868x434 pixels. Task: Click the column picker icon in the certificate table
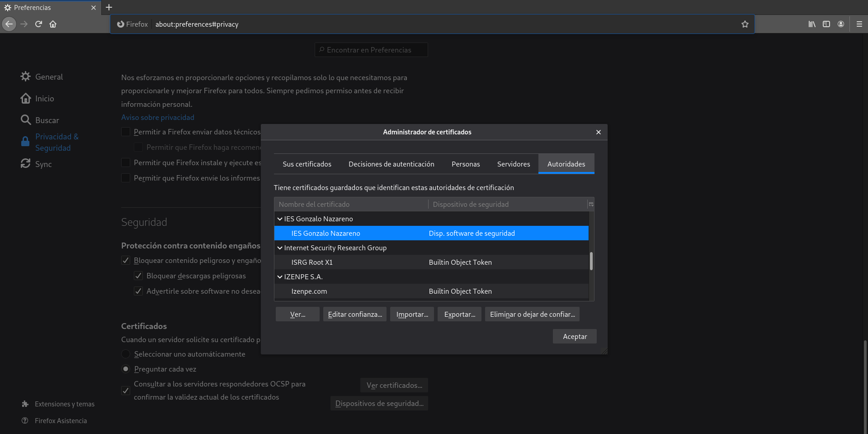[x=591, y=204]
